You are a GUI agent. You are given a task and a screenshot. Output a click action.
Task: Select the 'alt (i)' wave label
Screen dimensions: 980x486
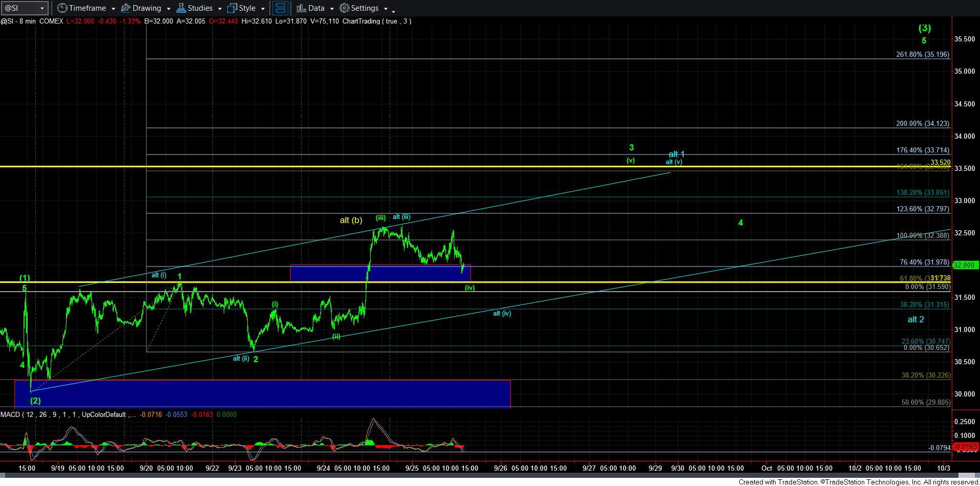point(159,275)
